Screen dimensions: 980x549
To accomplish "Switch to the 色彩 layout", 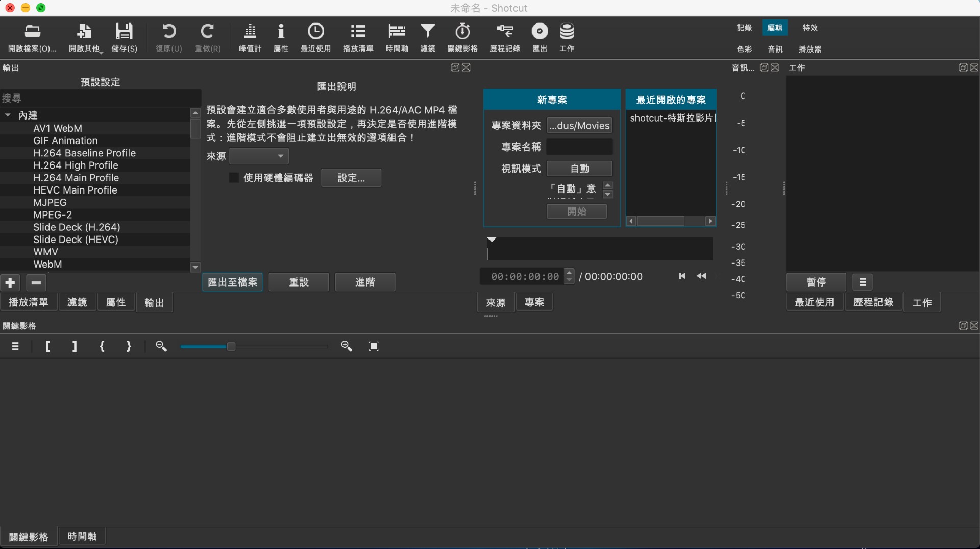I will click(x=744, y=49).
